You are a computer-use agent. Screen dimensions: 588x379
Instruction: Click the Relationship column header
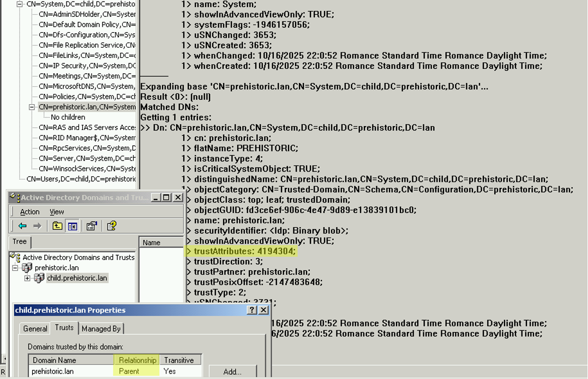point(137,360)
